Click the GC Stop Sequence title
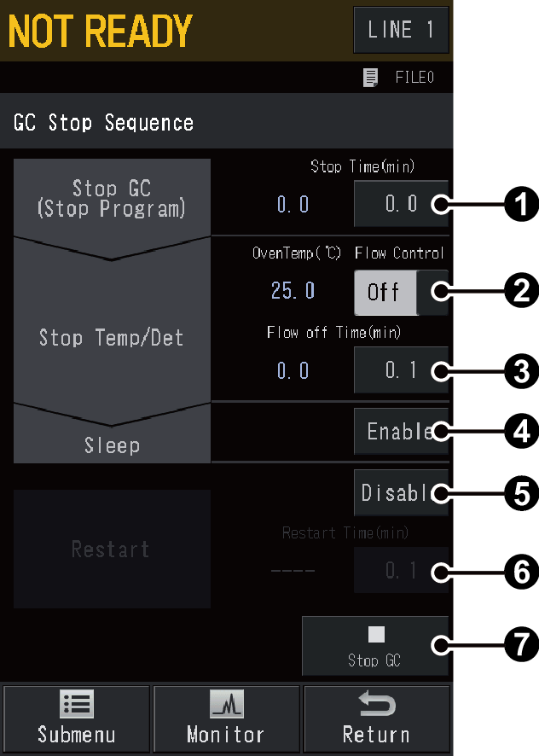539x756 pixels. pyautogui.click(x=104, y=123)
